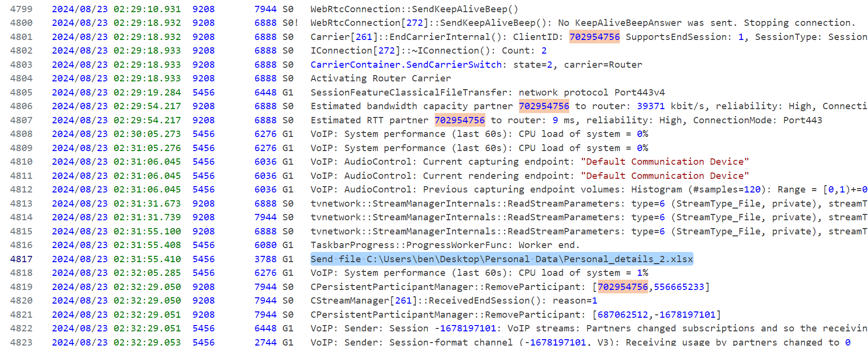Click Previous capturing endpoint volumes line
This screenshot has width=868, height=346.
pyautogui.click(x=589, y=190)
